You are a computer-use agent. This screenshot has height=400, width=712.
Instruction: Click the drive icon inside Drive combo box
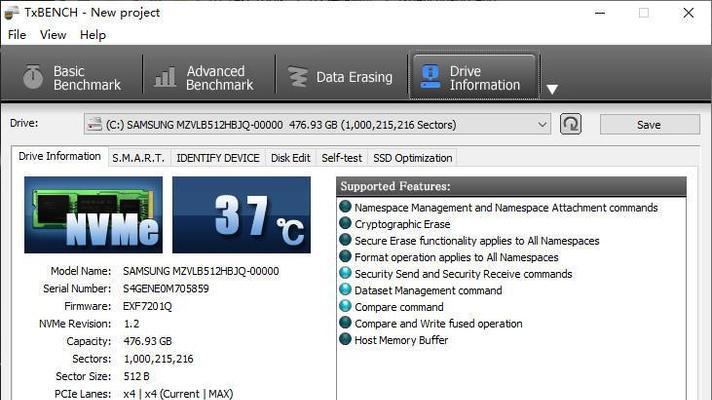[94, 124]
